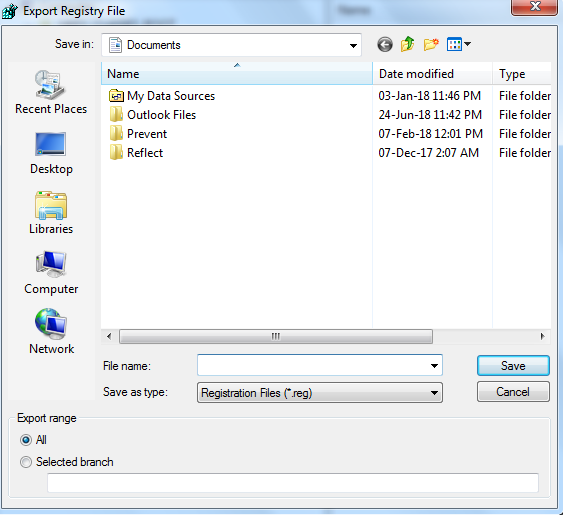Open Recent Places in the sidebar
This screenshot has width=563, height=515.
pos(51,92)
